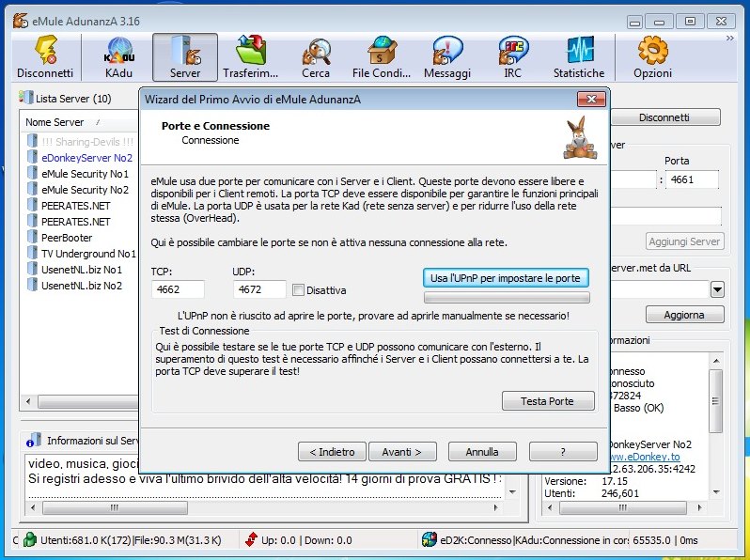
Task: Click the eD2K connection globe icon
Action: point(430,539)
